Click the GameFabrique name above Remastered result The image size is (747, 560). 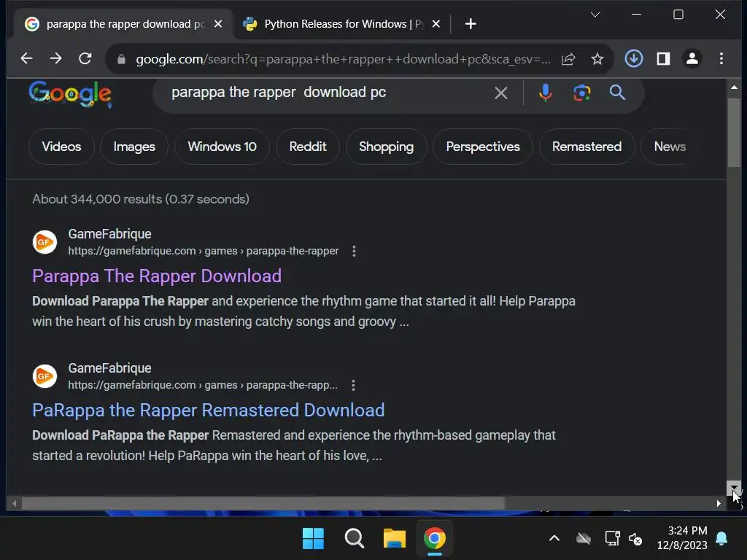click(x=109, y=368)
